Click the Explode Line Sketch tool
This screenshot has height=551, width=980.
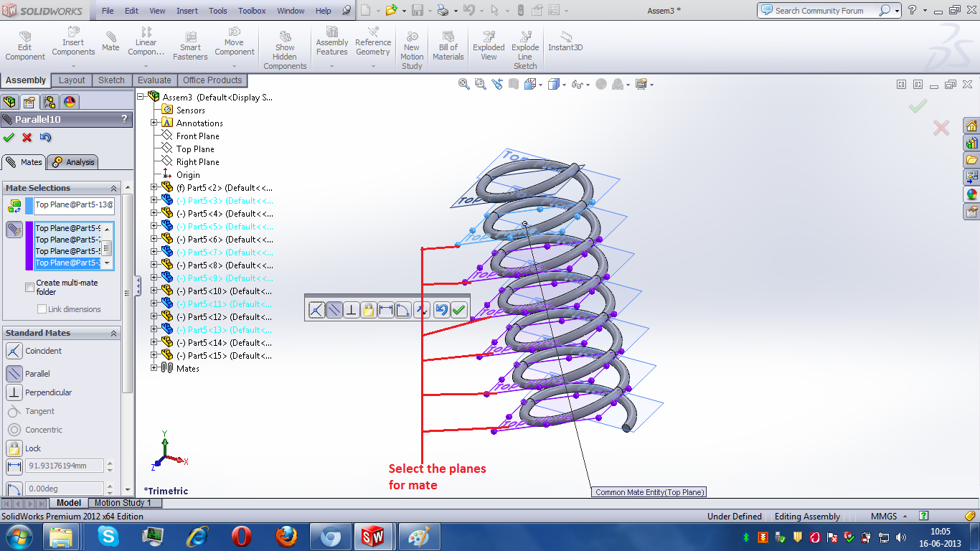coord(525,50)
